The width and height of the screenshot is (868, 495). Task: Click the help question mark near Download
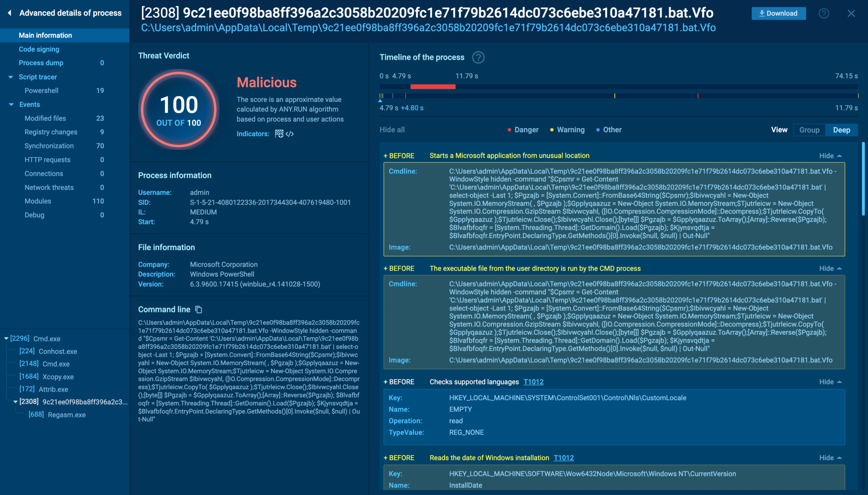(x=823, y=14)
